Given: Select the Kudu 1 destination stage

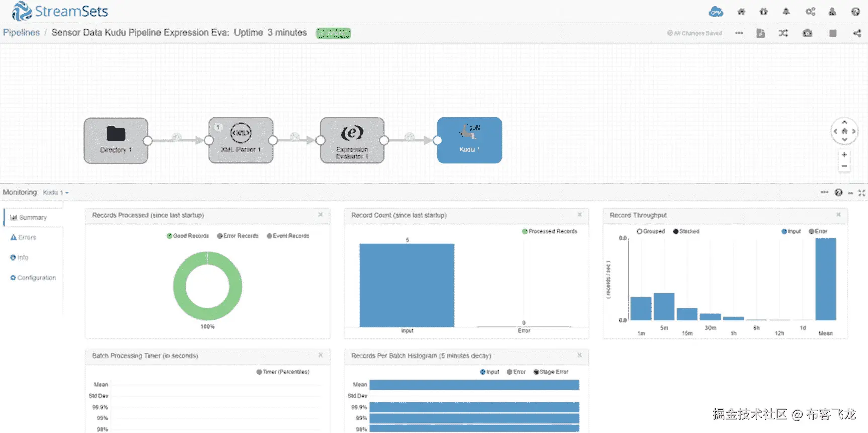Looking at the screenshot, I should [469, 140].
